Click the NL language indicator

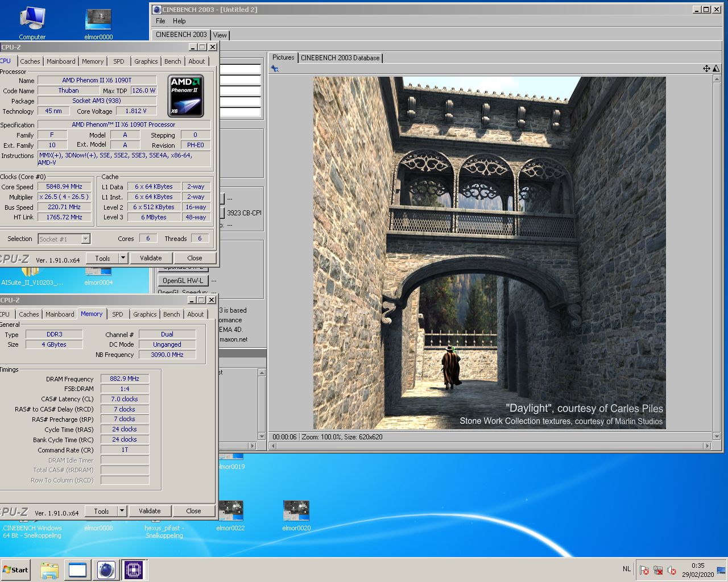click(x=626, y=569)
